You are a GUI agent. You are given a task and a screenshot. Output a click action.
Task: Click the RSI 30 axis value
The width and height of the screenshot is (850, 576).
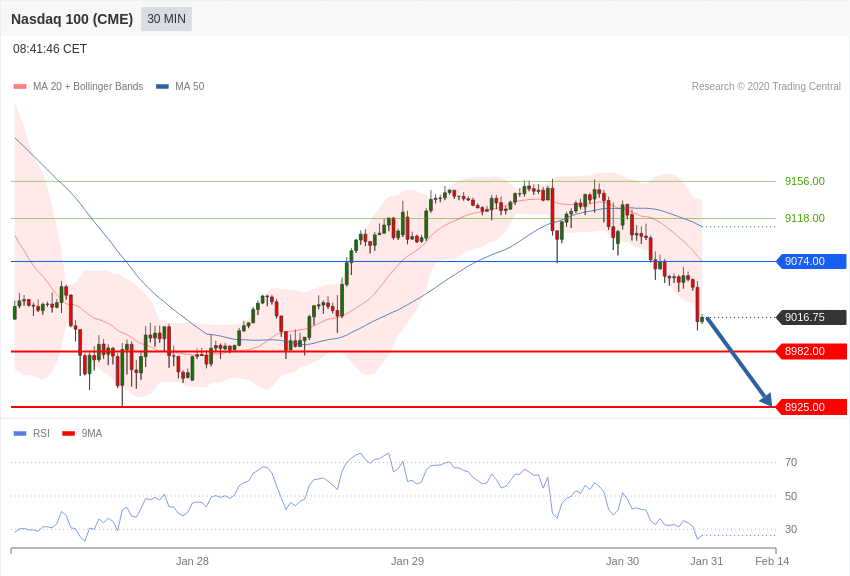791,529
